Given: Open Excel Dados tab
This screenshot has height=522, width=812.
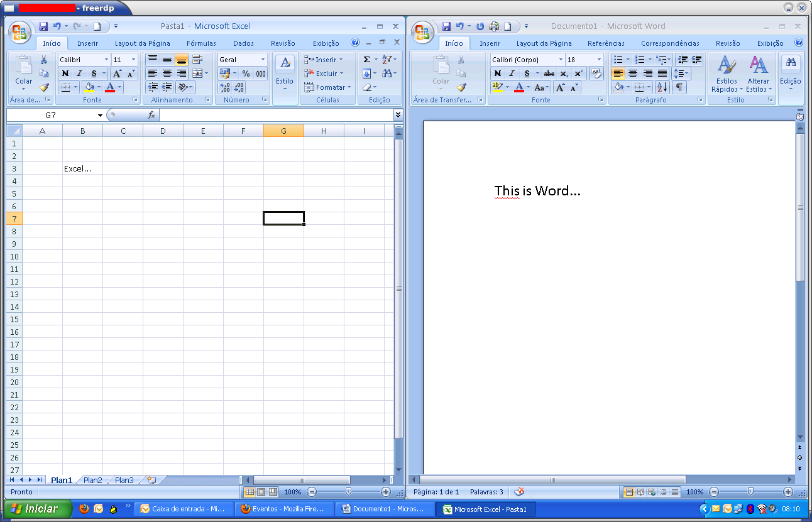Looking at the screenshot, I should [x=243, y=43].
